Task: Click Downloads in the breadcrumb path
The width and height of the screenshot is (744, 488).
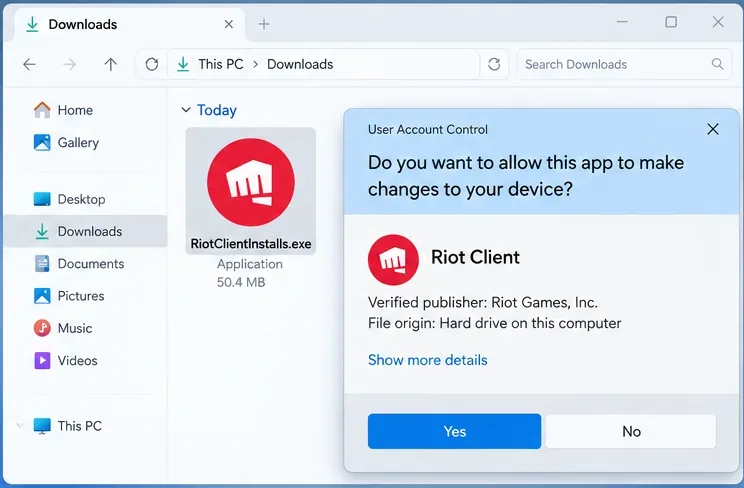Action: click(300, 64)
